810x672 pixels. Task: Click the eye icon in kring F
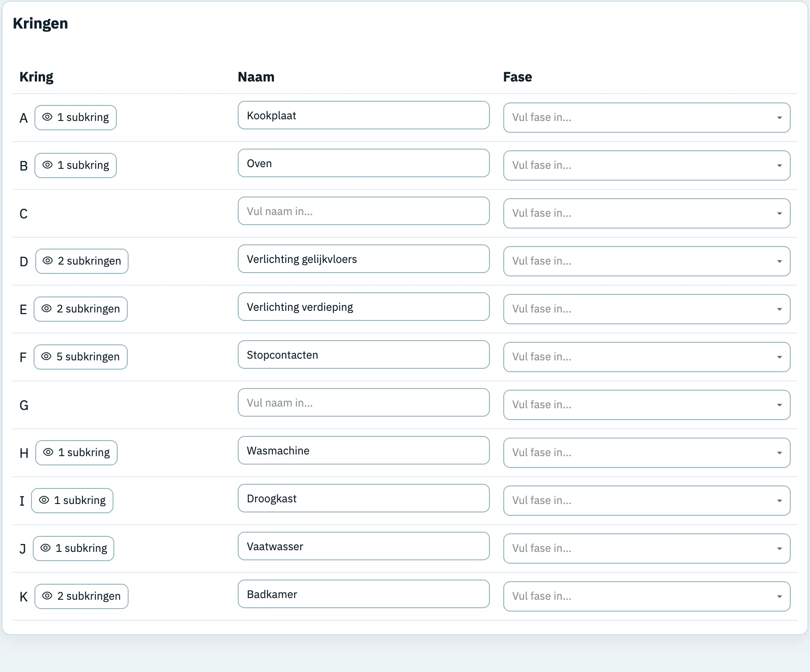click(x=46, y=357)
